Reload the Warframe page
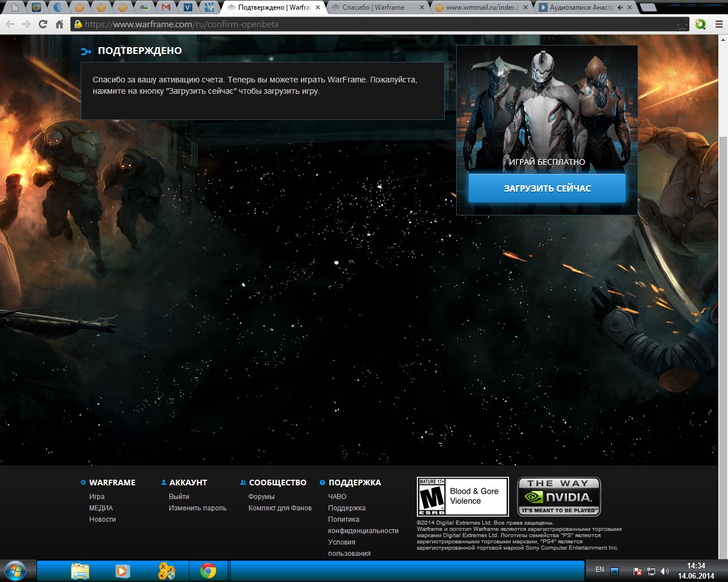Image resolution: width=728 pixels, height=582 pixels. pos(43,24)
